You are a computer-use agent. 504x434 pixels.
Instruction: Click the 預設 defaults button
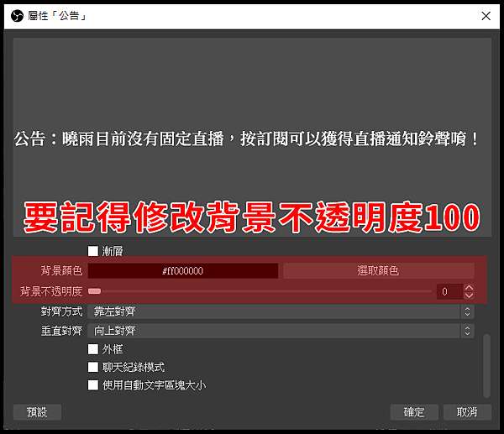point(37,412)
